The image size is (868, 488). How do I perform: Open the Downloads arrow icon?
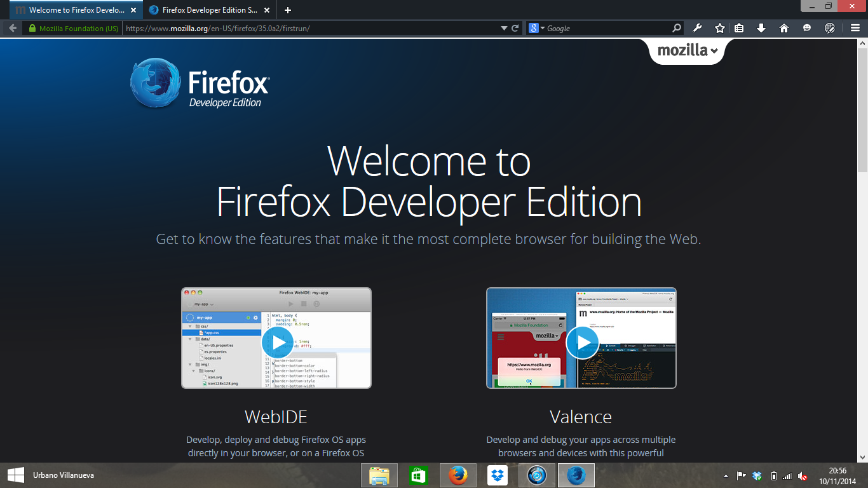click(761, 28)
